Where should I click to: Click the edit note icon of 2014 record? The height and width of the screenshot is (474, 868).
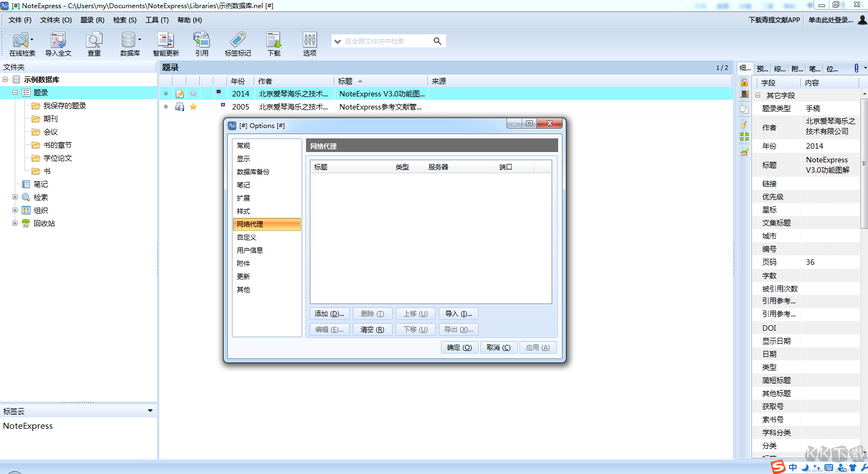pyautogui.click(x=180, y=94)
